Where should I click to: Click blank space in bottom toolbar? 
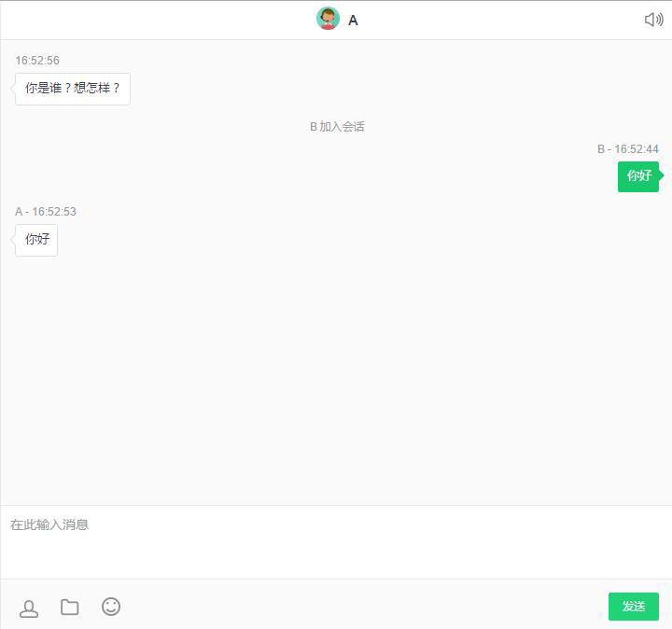click(x=364, y=607)
